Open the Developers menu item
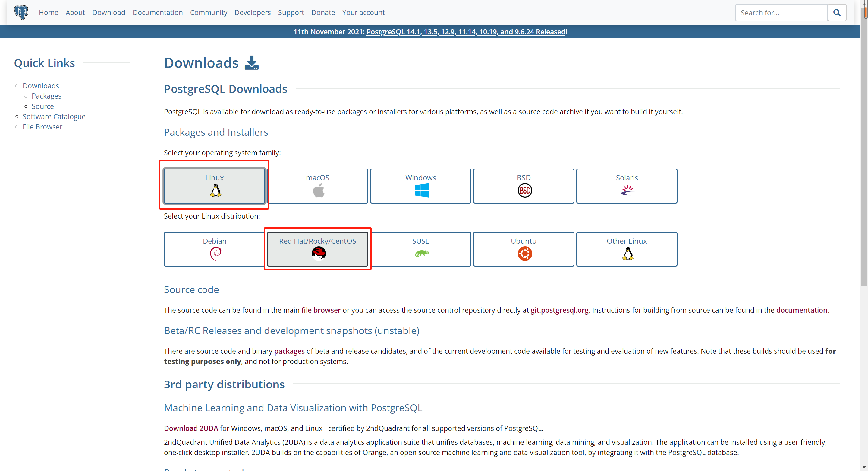The image size is (868, 471). [x=252, y=12]
